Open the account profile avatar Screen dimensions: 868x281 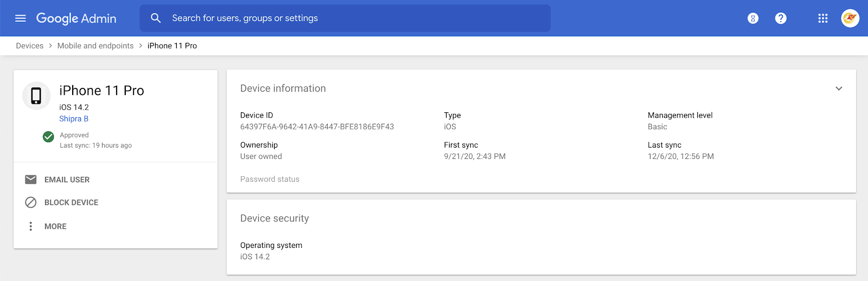850,18
